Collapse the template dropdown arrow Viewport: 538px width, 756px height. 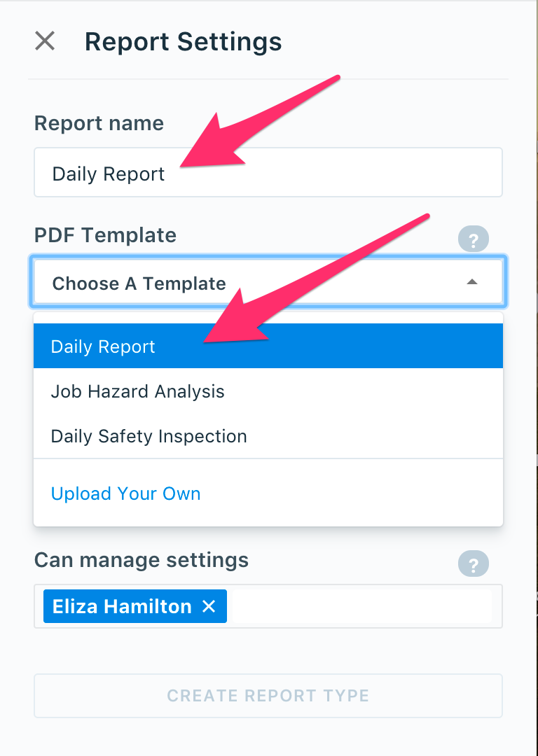[472, 282]
